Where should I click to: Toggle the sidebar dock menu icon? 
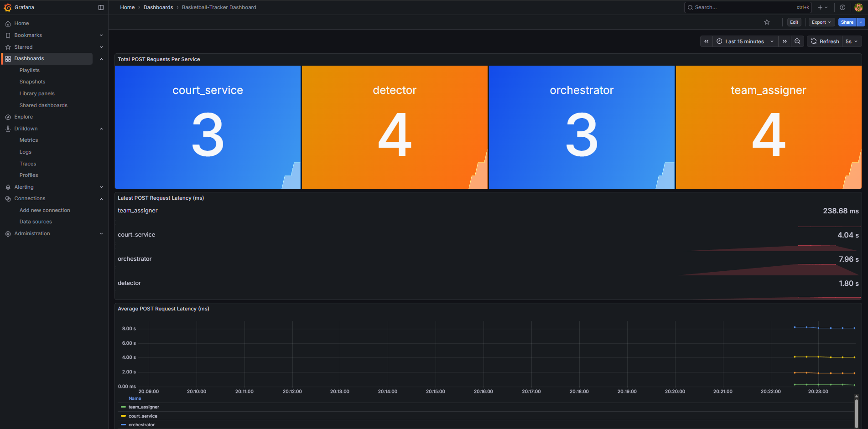coord(101,7)
